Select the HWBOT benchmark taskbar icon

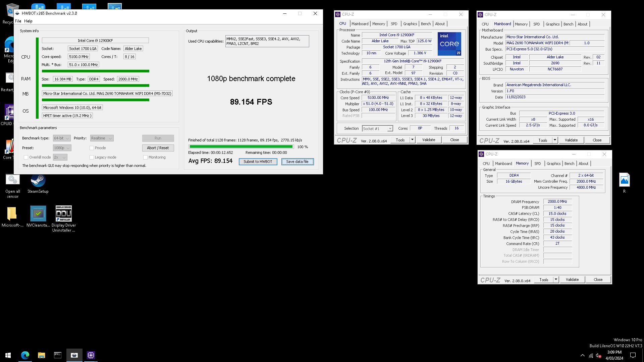tap(74, 355)
